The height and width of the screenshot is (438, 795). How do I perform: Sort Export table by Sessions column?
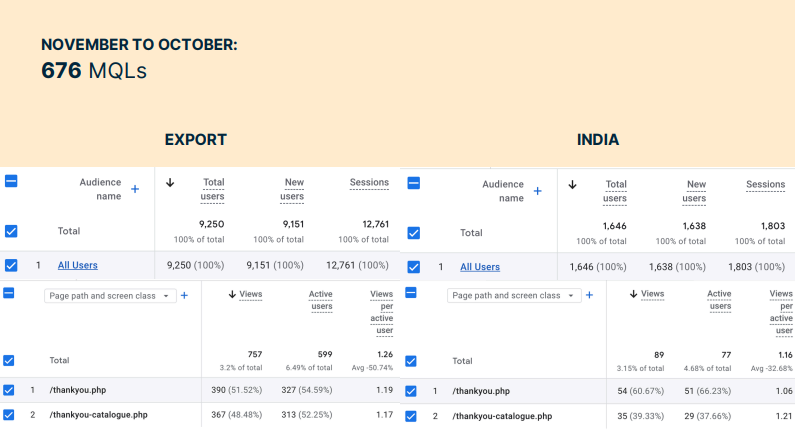click(x=369, y=183)
